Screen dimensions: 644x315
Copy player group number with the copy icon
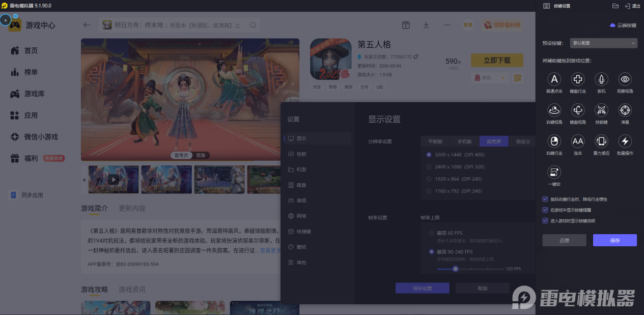(x=415, y=56)
